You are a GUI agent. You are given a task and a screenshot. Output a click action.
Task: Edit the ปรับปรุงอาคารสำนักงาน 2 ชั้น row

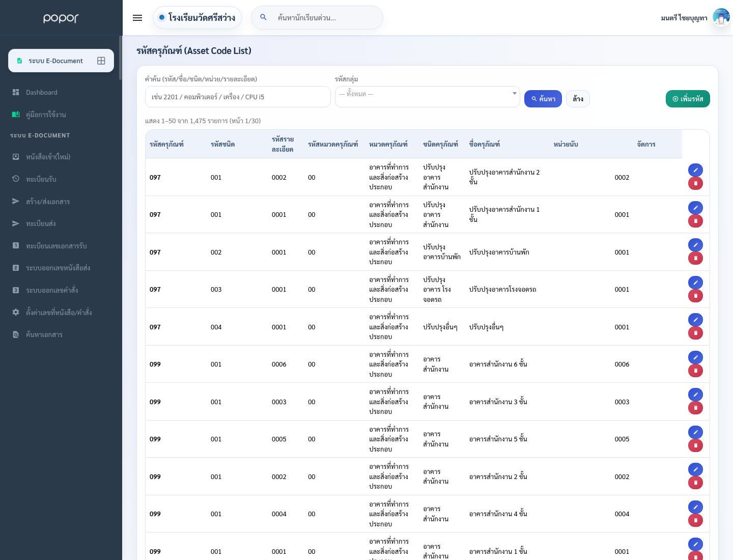(x=695, y=170)
